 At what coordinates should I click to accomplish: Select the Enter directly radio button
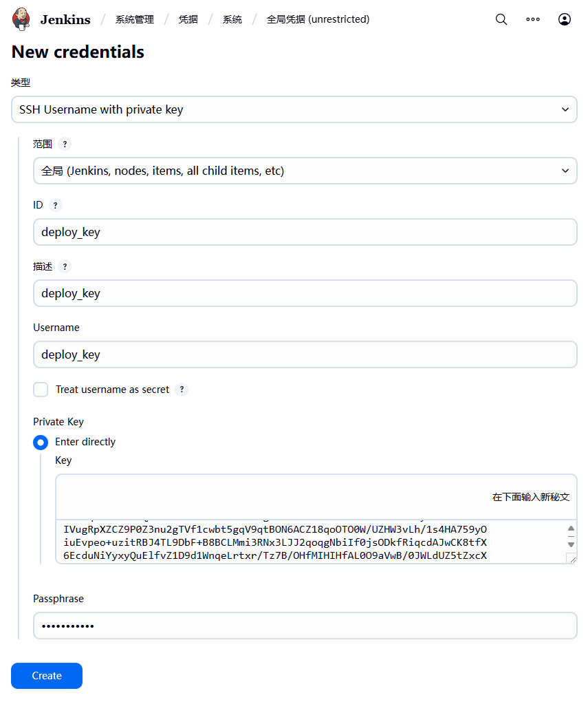click(41, 443)
